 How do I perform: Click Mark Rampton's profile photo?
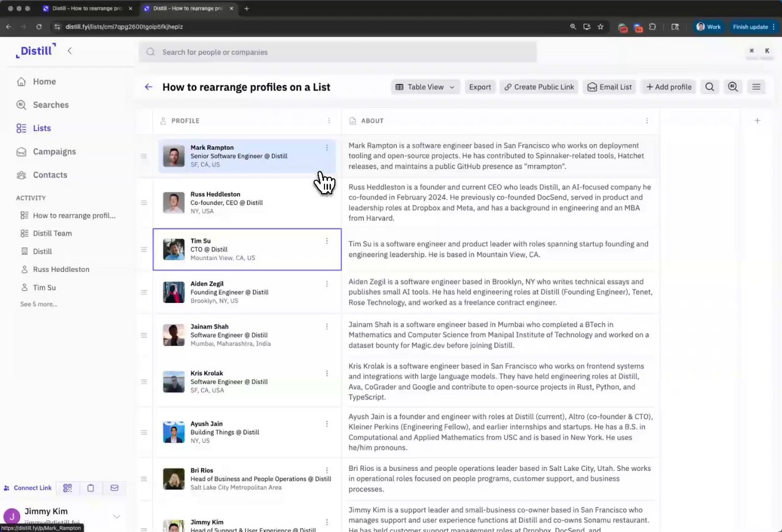pos(174,156)
